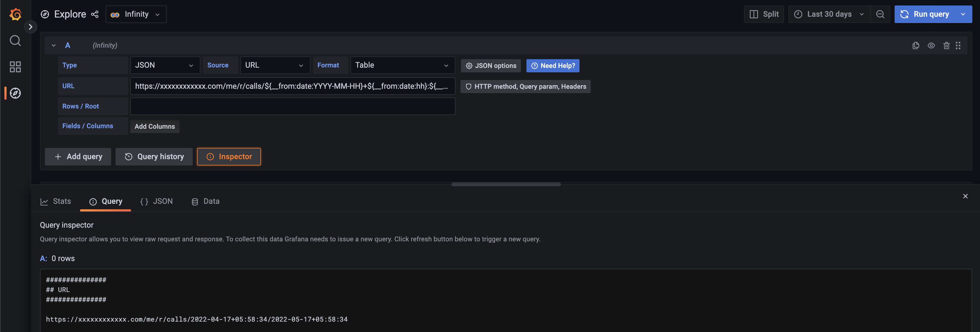
Task: Zoom out the time range
Action: (880, 14)
